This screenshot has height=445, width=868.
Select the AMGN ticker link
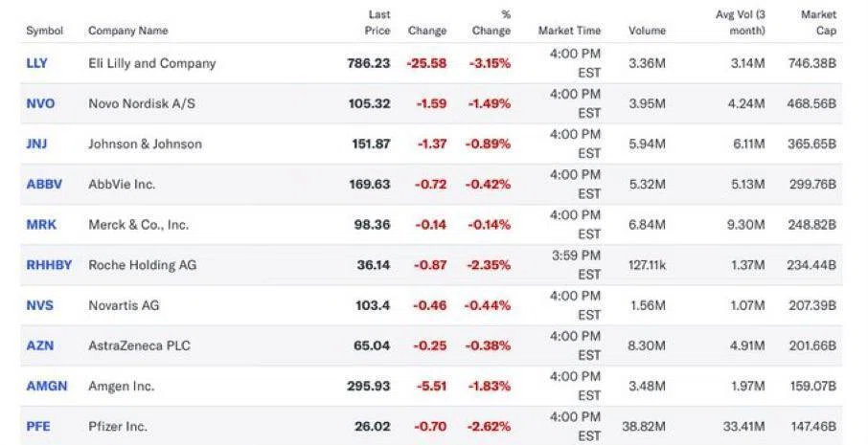coord(47,386)
